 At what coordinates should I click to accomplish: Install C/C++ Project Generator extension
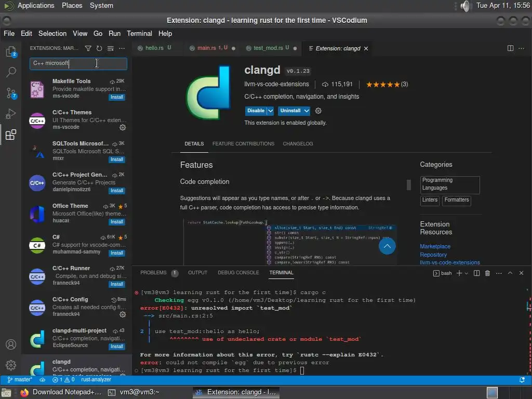coord(117,191)
